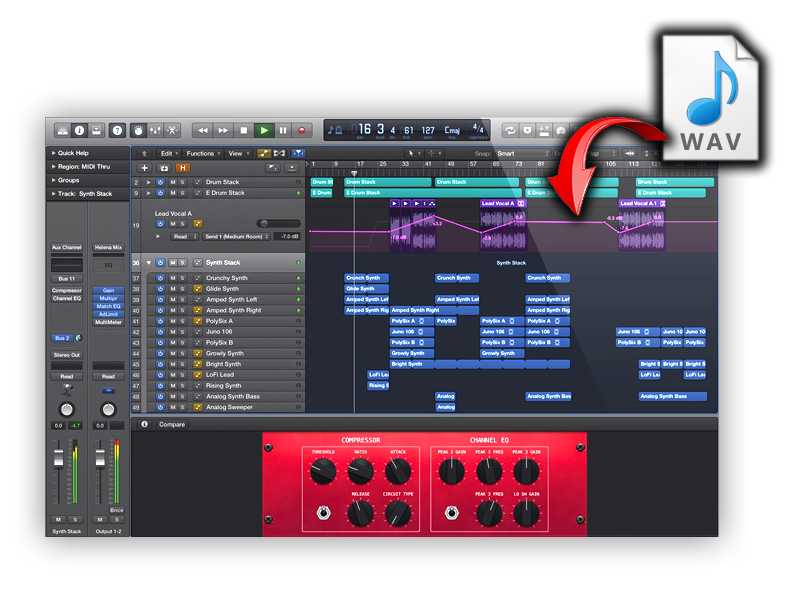The height and width of the screenshot is (600, 800).
Task: Toggle power on PolySix A track
Action: tap(160, 321)
